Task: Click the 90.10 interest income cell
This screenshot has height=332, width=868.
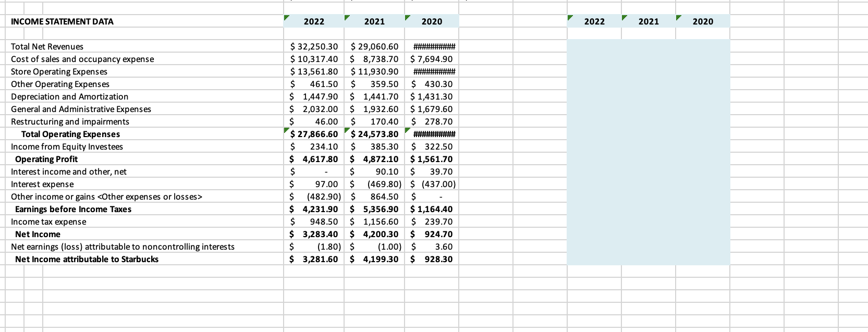Action: pos(374,171)
